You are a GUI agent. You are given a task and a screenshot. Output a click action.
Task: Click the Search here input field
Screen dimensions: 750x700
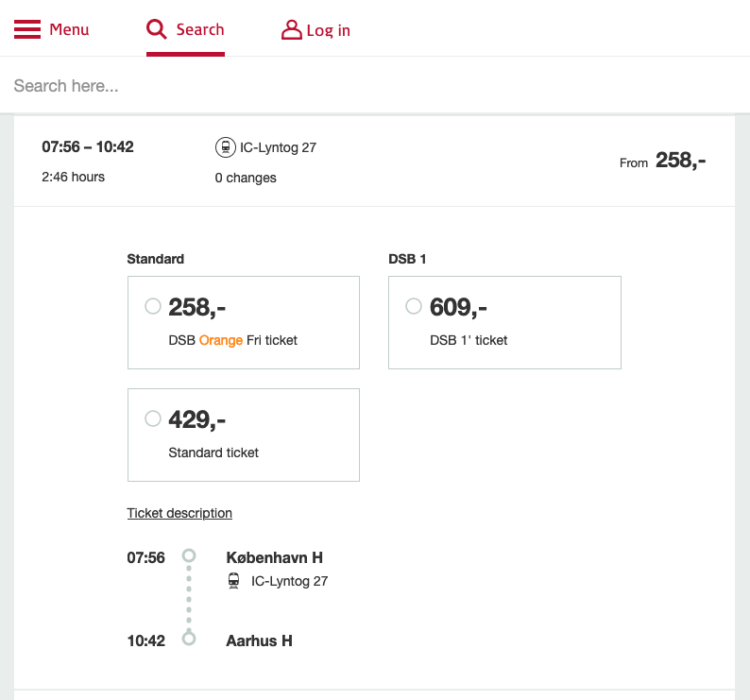[375, 86]
